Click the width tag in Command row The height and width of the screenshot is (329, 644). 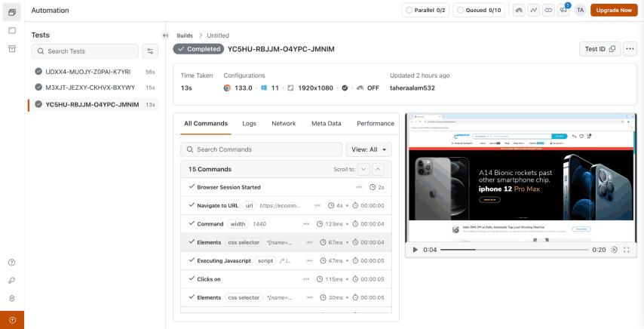click(238, 224)
